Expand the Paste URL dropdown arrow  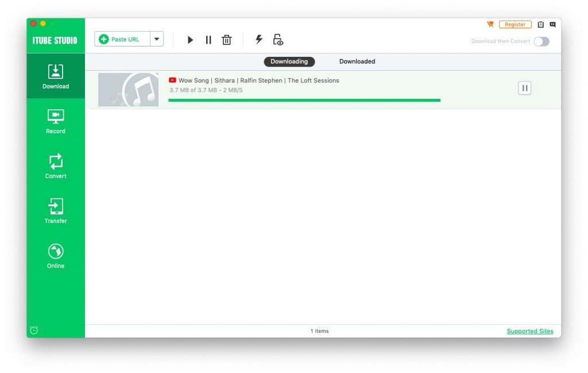[157, 39]
